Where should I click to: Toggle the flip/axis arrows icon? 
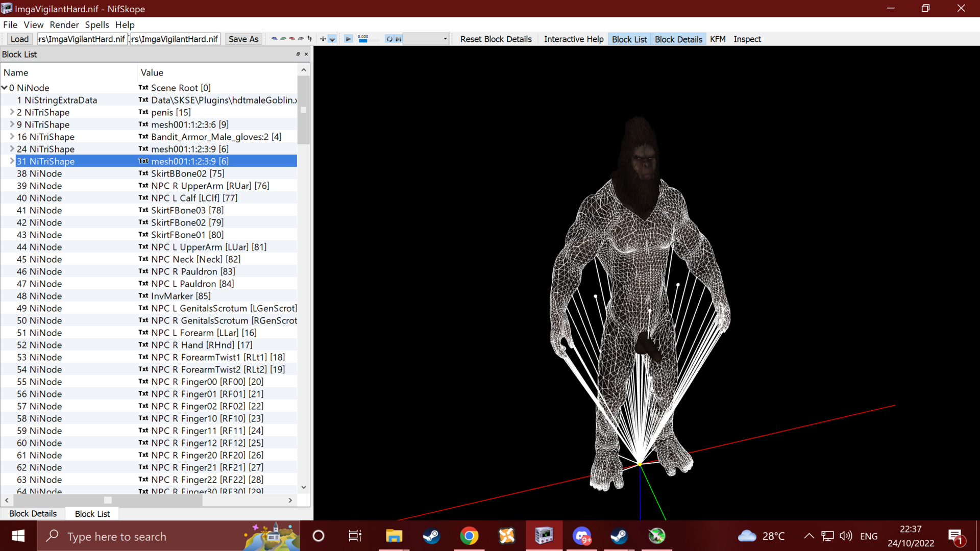click(x=323, y=39)
